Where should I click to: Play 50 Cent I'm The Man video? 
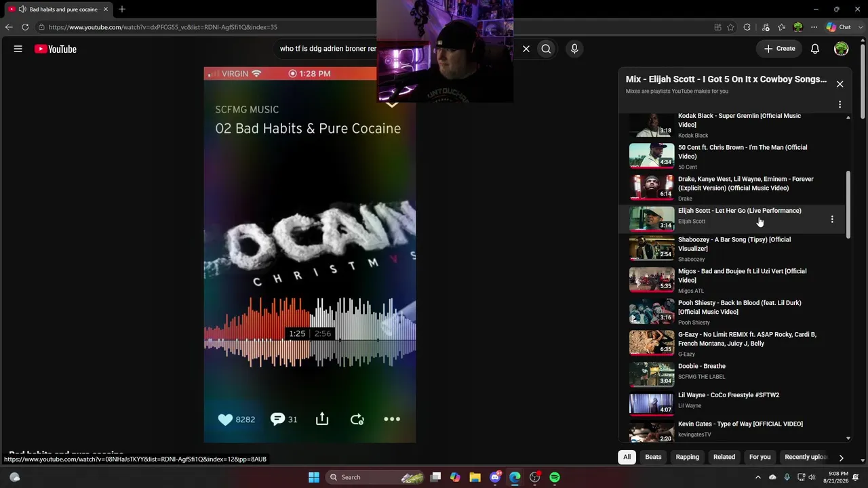click(732, 156)
